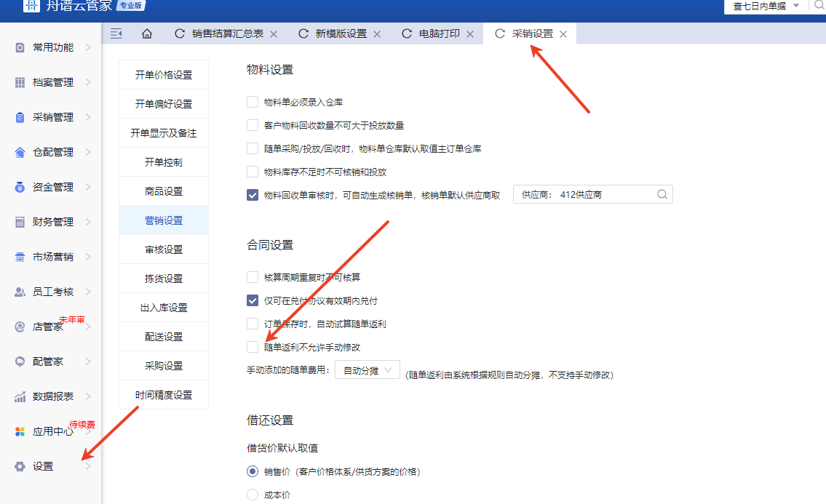Viewport: 826px width, 504px height.
Task: Tick the 随单返利不允许手动修改 checkbox
Action: (x=253, y=347)
